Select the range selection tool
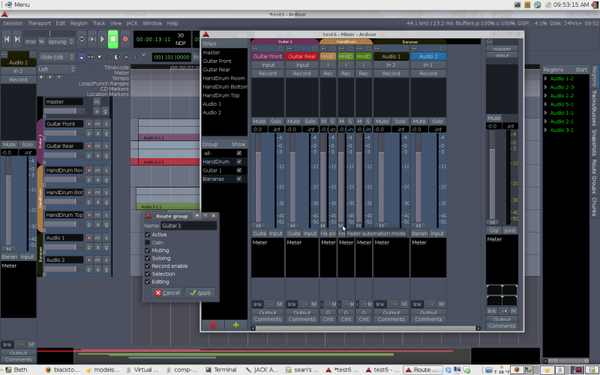Viewport: 600px width, 375px height. pyautogui.click(x=91, y=57)
